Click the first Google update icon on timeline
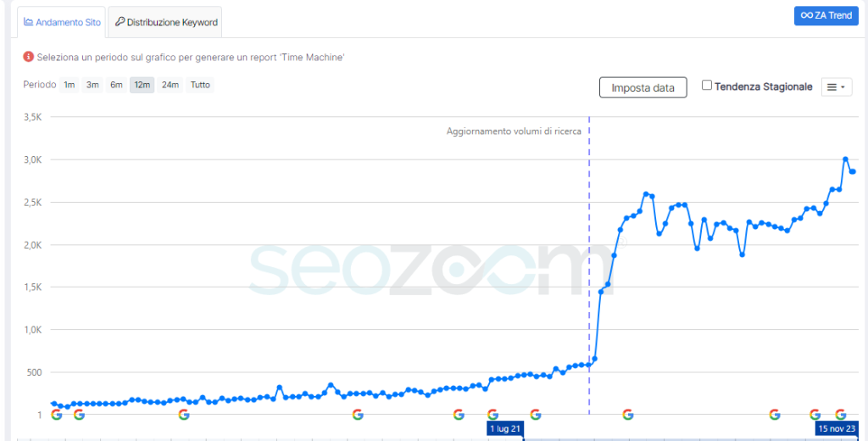 [57, 415]
